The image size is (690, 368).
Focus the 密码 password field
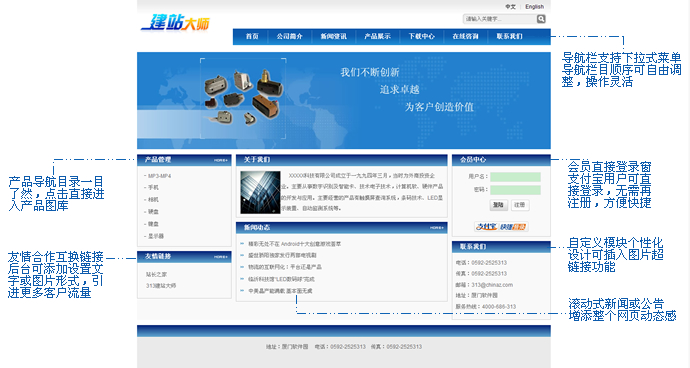[x=515, y=190]
